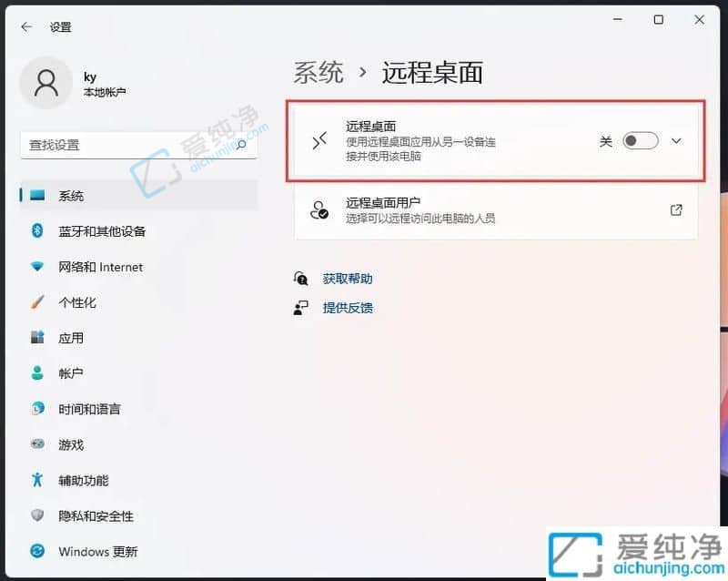The height and width of the screenshot is (581, 728).
Task: Expand the 远程桌面 settings chevron
Action: tap(677, 141)
